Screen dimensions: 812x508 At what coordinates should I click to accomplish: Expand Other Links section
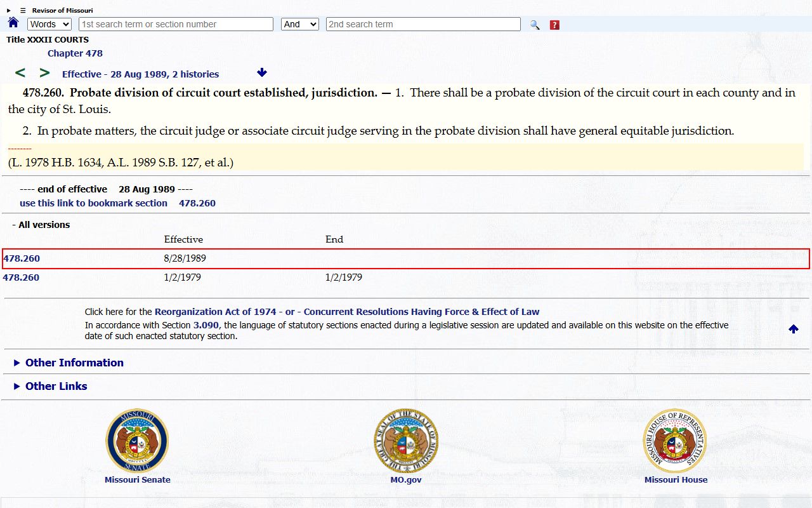50,386
